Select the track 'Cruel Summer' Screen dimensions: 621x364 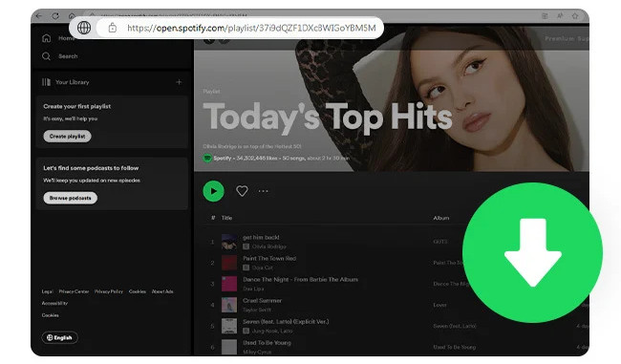click(262, 300)
